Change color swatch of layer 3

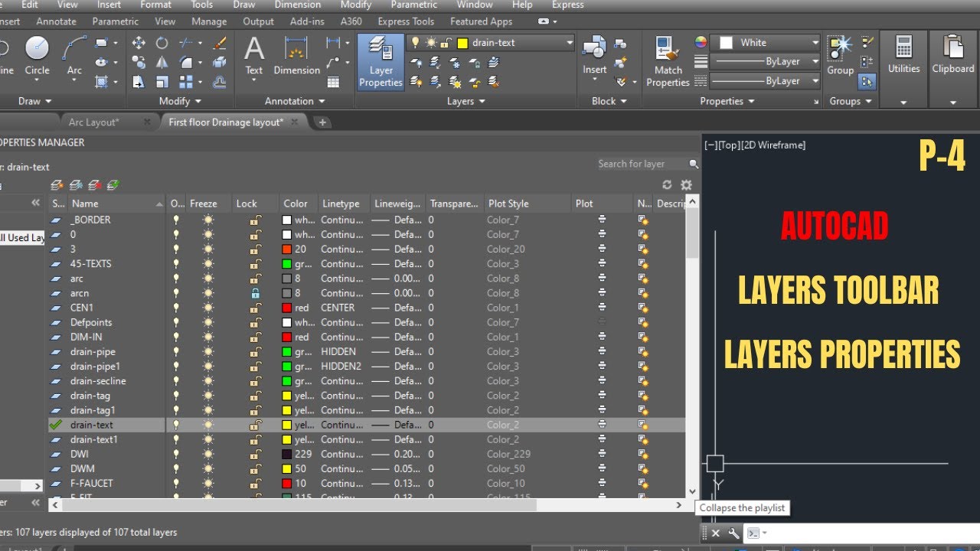pos(287,249)
